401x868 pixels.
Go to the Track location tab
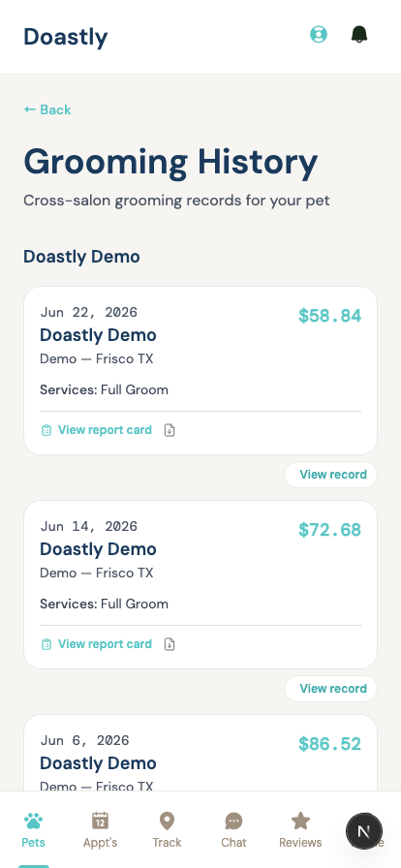coord(167,830)
